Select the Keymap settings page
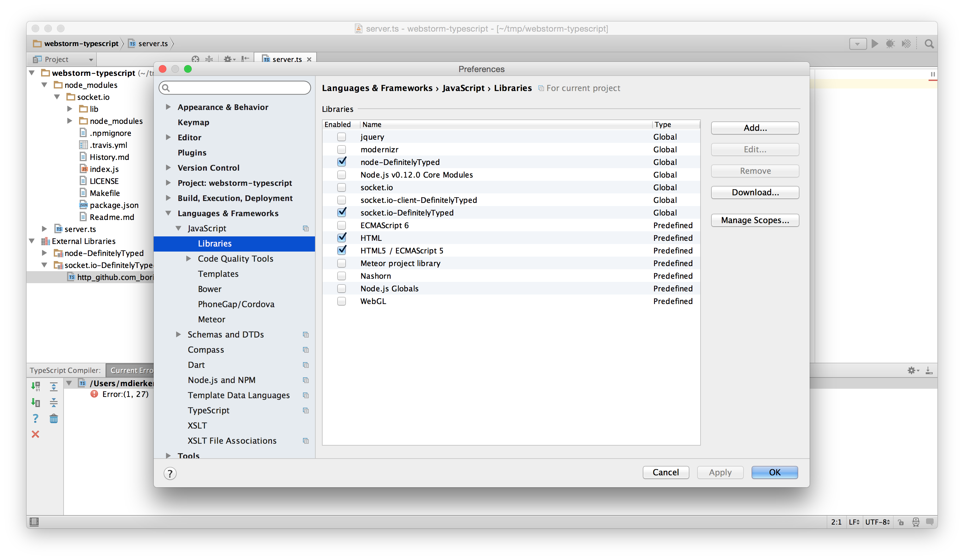Screen dimensions: 964x560 click(193, 122)
